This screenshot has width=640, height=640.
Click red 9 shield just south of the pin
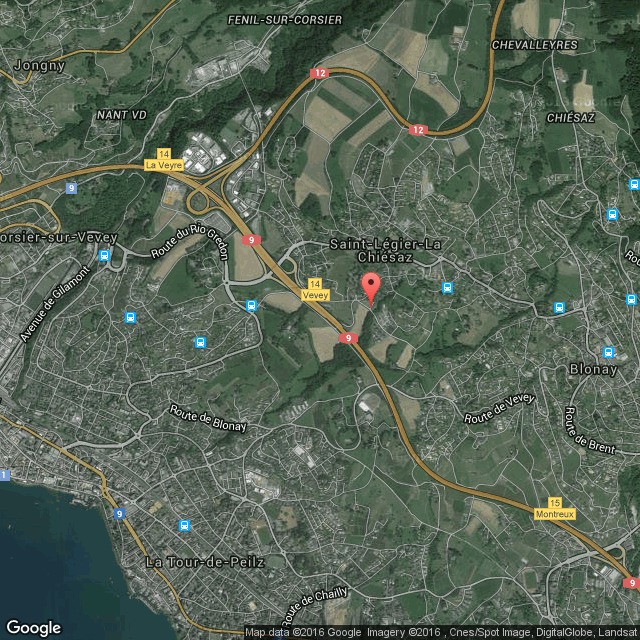click(348, 338)
